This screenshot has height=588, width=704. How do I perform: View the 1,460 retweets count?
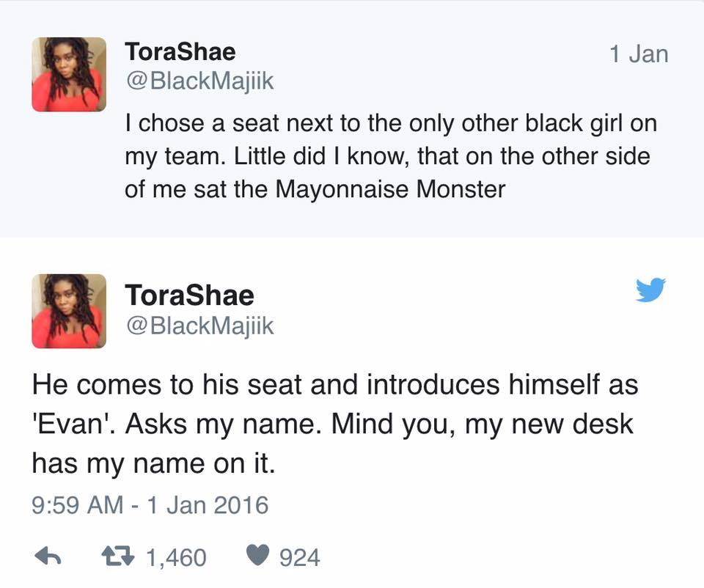pyautogui.click(x=176, y=558)
